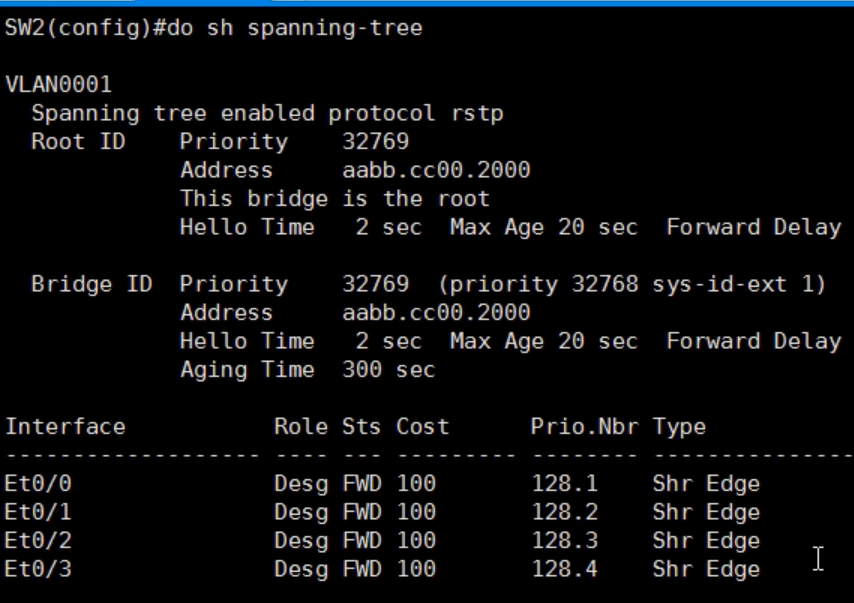Click 'FWD' status in Et0/1 row
Viewport: 854px width, 603px height.
click(x=362, y=512)
